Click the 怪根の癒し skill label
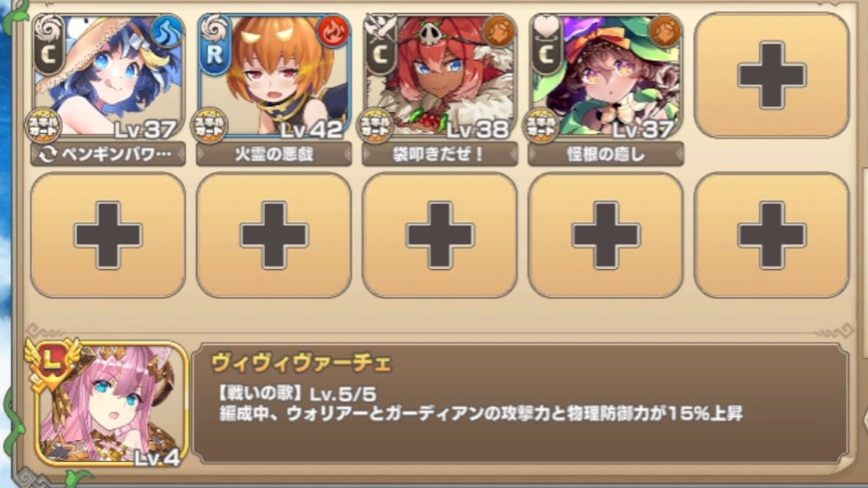The height and width of the screenshot is (488, 868). coord(606,154)
